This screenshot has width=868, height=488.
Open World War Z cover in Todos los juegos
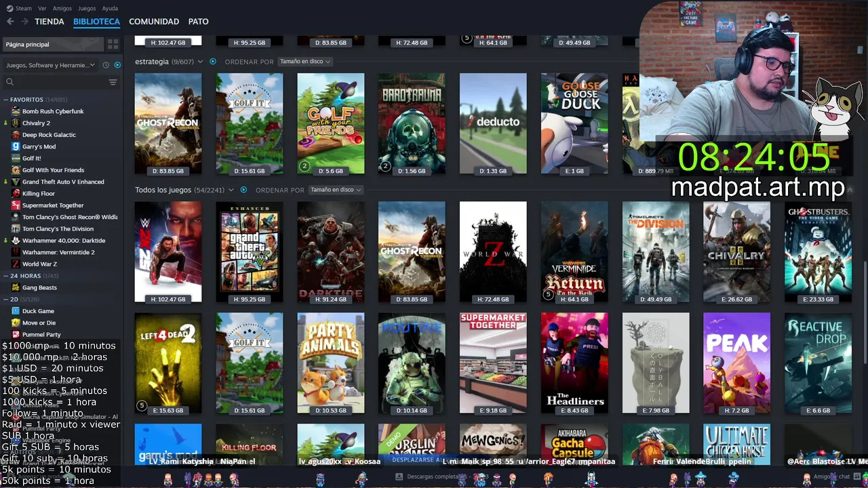coord(493,251)
